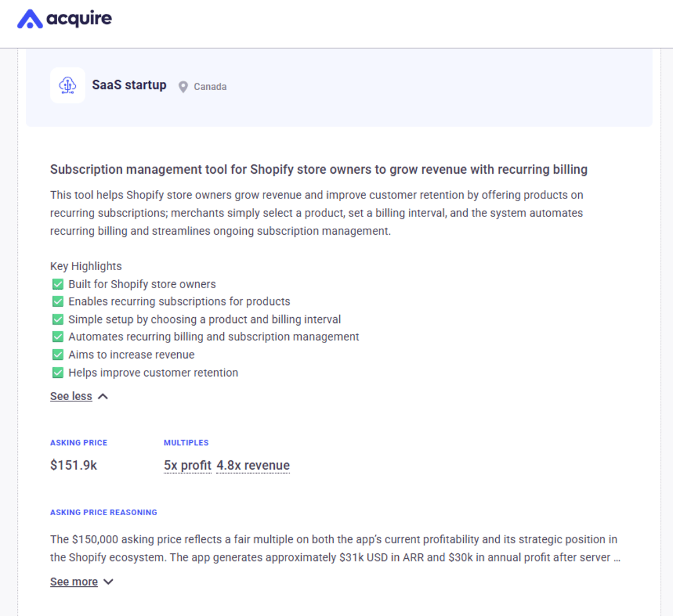Click the location pin icon beside Canada
The width and height of the screenshot is (673, 616).
click(x=182, y=86)
